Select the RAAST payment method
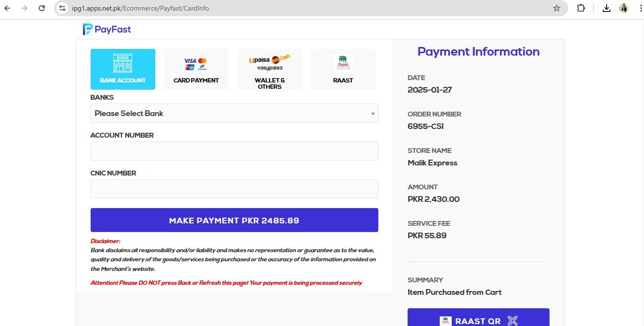This screenshot has height=326, width=644. coord(343,69)
